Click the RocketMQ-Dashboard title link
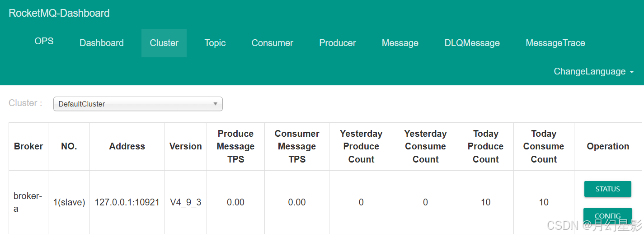The width and height of the screenshot is (644, 237). coord(59,13)
